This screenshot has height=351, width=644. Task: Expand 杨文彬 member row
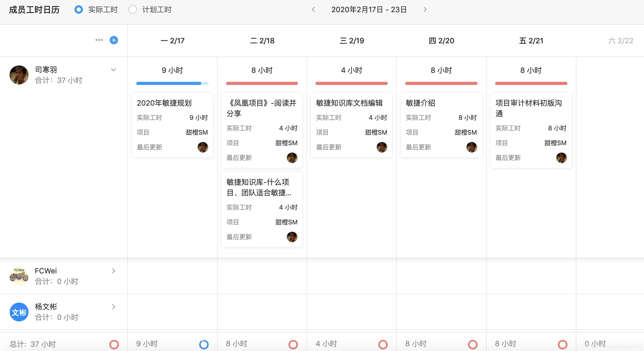(114, 307)
